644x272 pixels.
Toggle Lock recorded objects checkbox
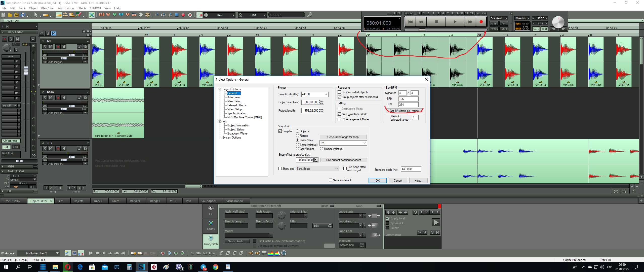click(x=339, y=92)
